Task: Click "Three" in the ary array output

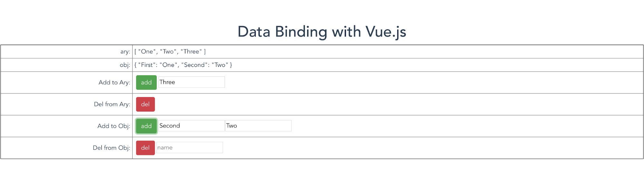Action: [191, 52]
